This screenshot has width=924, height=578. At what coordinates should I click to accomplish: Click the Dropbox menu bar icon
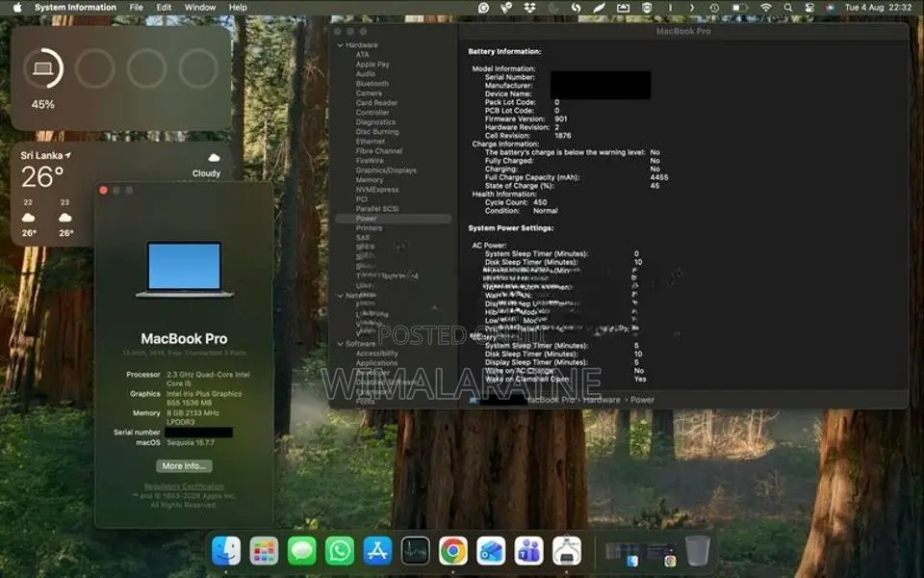529,8
